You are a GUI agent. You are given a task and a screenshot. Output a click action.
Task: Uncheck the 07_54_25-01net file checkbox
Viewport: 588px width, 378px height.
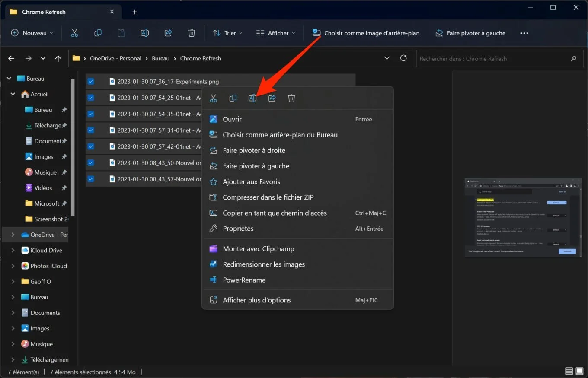[x=91, y=98]
